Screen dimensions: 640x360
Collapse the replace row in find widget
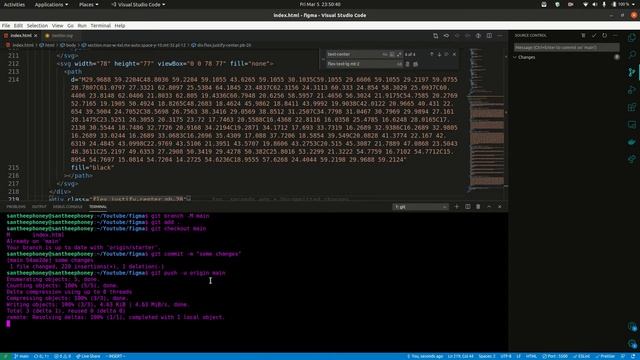pyautogui.click(x=323, y=59)
